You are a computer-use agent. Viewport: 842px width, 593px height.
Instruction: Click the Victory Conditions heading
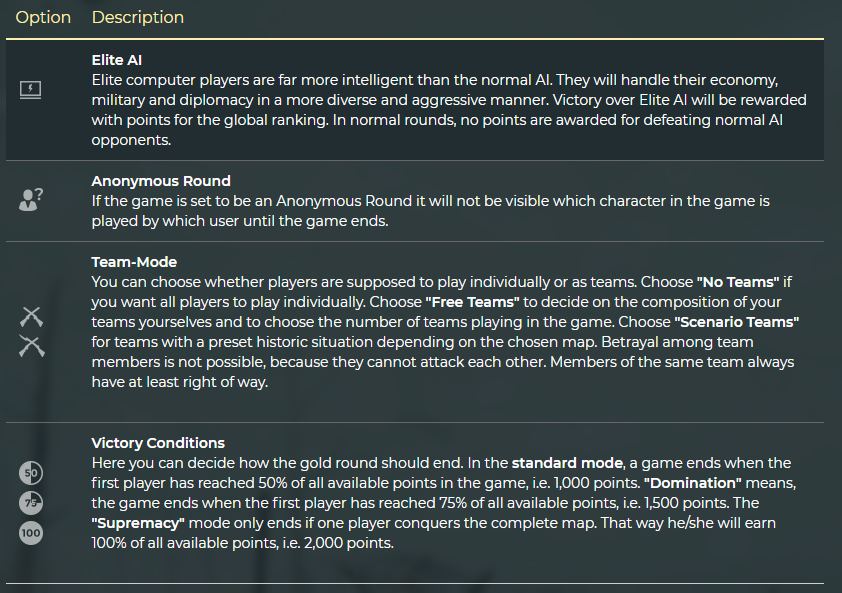(158, 443)
